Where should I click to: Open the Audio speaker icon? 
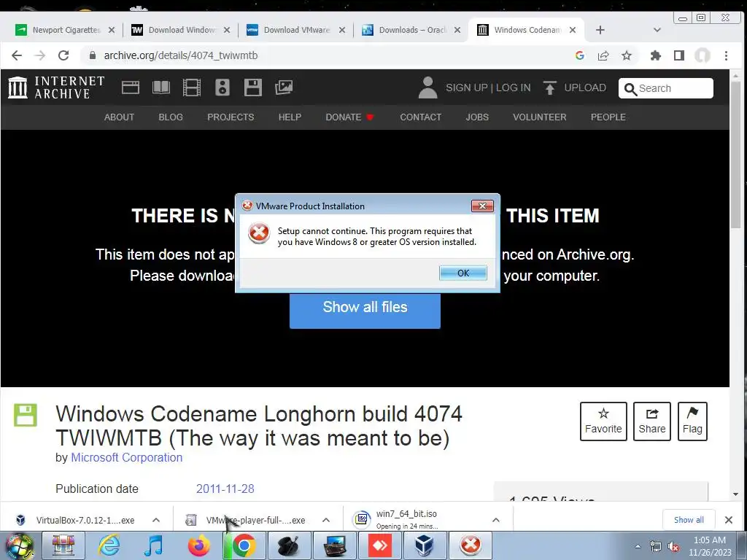point(222,87)
